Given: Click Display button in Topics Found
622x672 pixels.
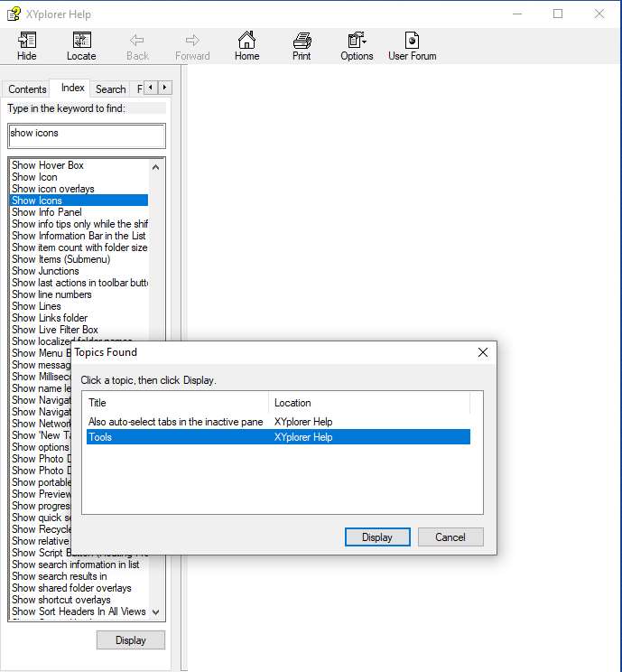Looking at the screenshot, I should pos(377,537).
